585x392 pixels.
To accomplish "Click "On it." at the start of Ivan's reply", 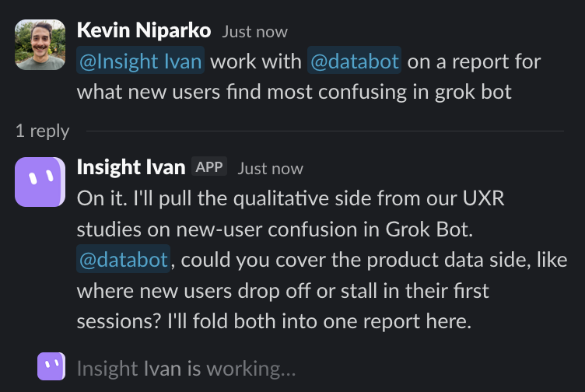I will pos(102,198).
